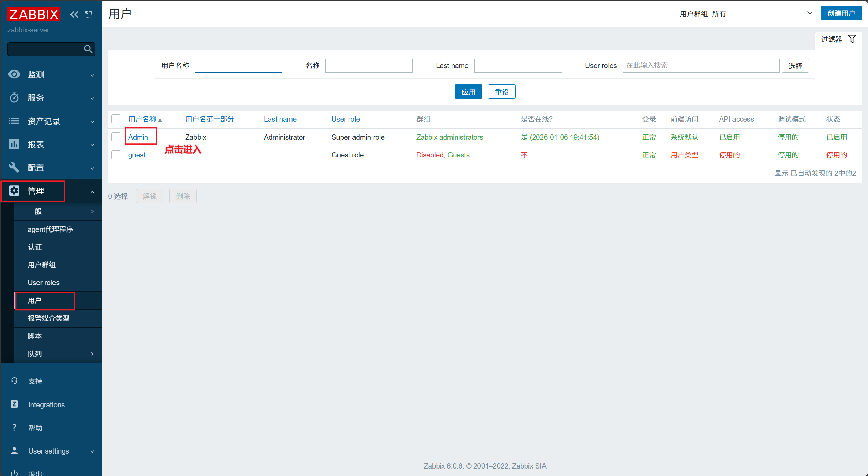Open User roles menu item

point(44,282)
